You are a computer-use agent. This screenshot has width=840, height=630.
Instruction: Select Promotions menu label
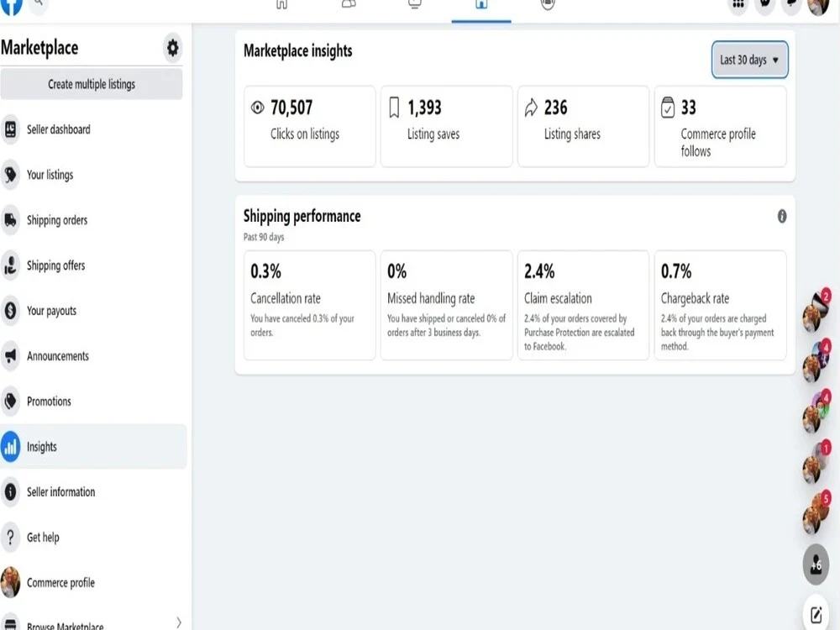pyautogui.click(x=49, y=402)
